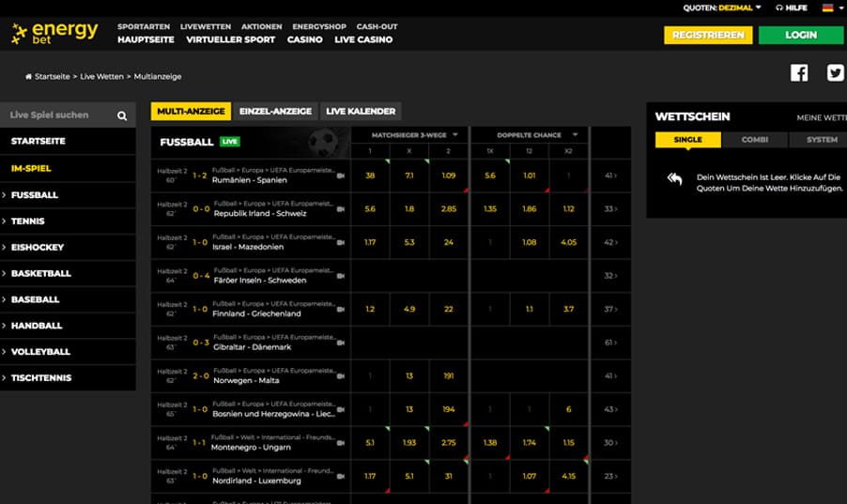This screenshot has height=504, width=847.
Task: Open live stream icon for Färöer Inseln - Schweden
Action: [x=341, y=276]
